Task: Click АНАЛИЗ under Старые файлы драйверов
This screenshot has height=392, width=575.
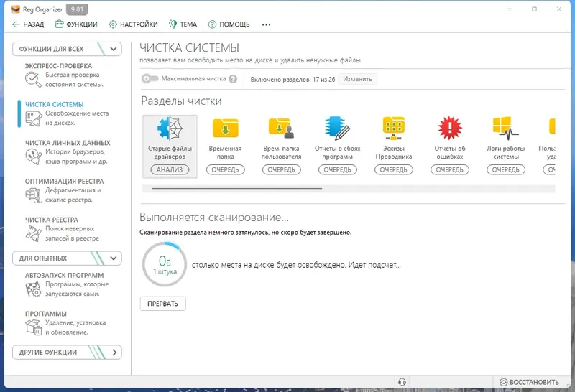Action: click(170, 169)
